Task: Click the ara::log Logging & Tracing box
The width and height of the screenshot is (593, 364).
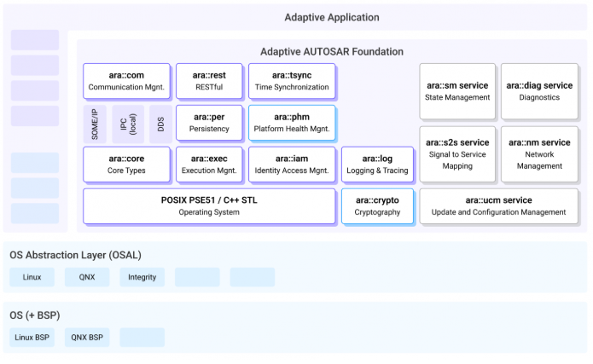Action: [377, 165]
